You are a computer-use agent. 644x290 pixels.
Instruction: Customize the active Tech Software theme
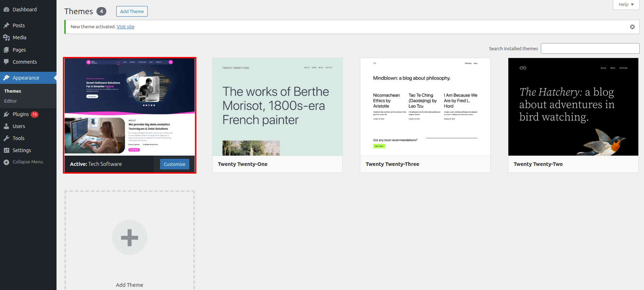click(x=175, y=164)
